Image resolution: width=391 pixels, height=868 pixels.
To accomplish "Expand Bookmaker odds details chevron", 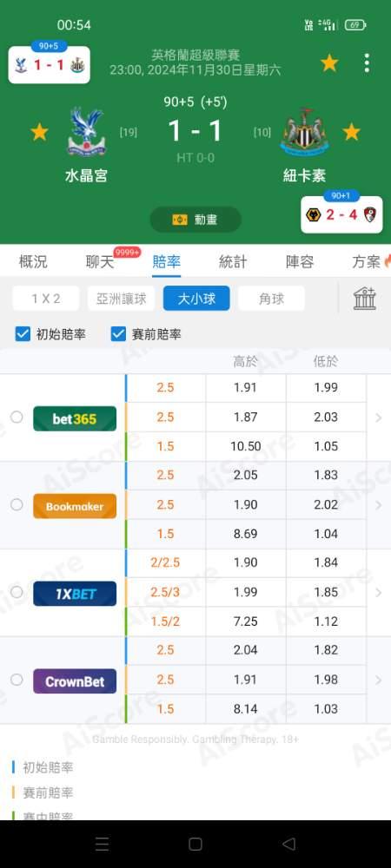I will click(379, 505).
